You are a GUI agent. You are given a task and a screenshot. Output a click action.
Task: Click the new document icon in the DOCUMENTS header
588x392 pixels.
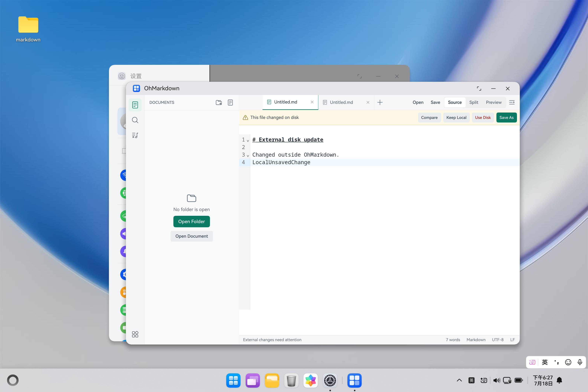[x=230, y=103]
